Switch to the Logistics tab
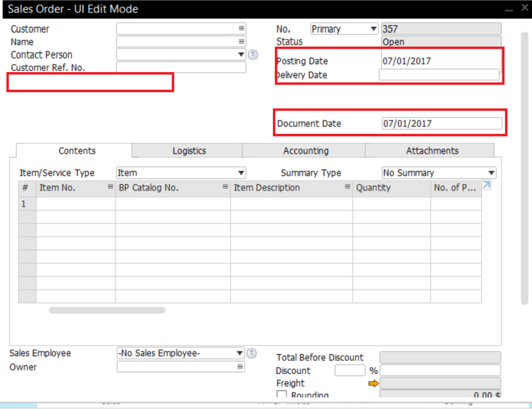Screen dimensions: 532x409 tap(189, 151)
